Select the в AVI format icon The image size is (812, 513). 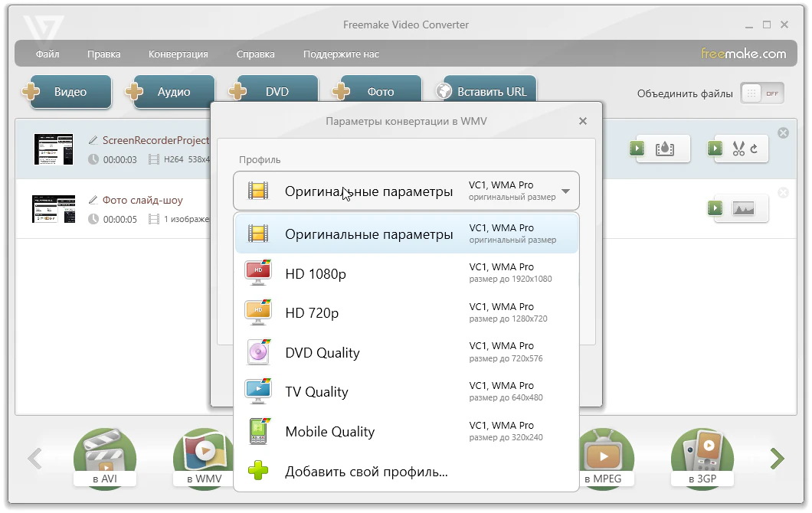104,458
